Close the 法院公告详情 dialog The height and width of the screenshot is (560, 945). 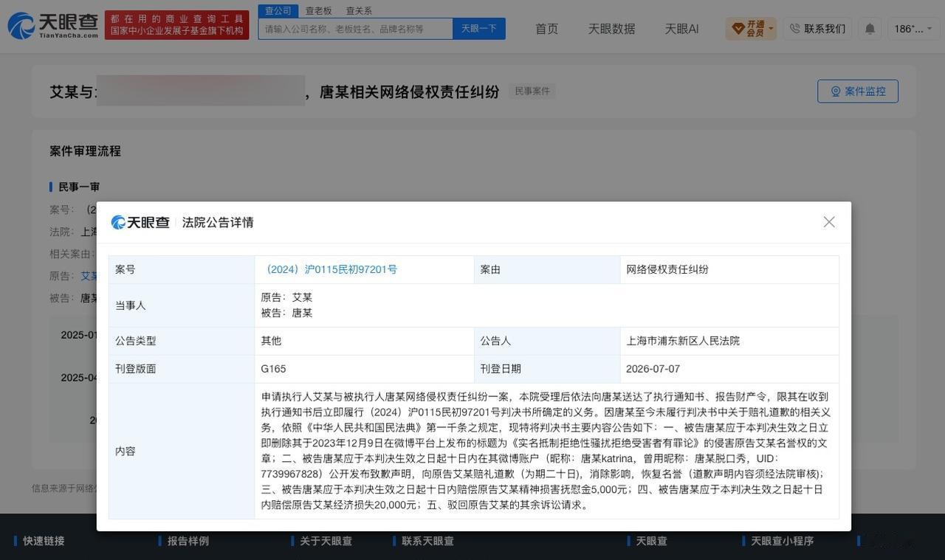tap(829, 222)
